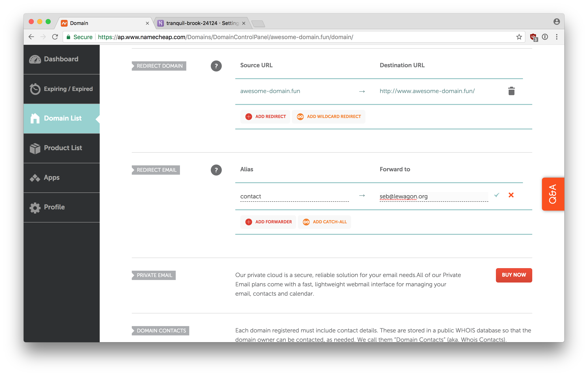Reload the page using refresh icon
Image resolution: width=588 pixels, height=376 pixels.
point(55,37)
